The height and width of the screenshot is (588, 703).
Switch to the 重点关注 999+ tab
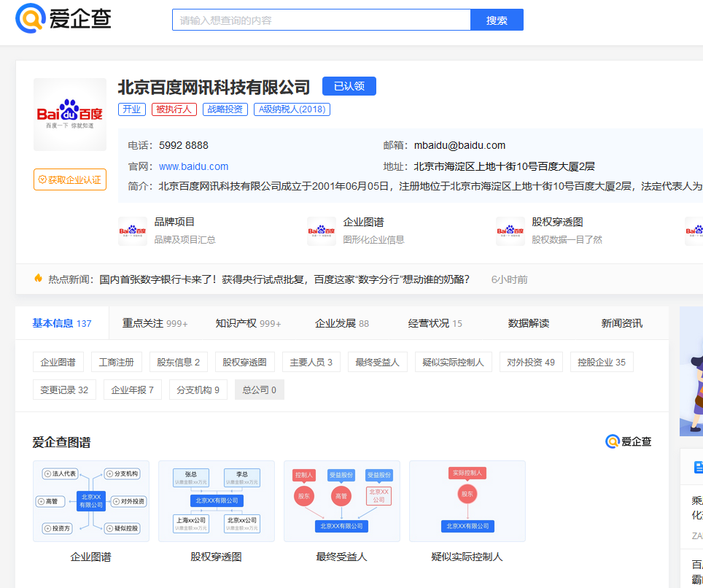[x=155, y=323]
